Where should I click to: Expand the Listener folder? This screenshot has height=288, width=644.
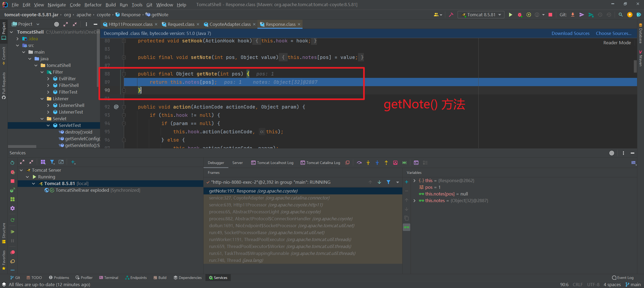point(42,98)
